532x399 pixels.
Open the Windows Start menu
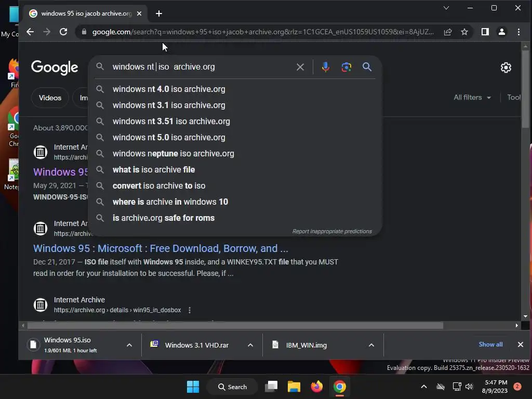tap(193, 387)
